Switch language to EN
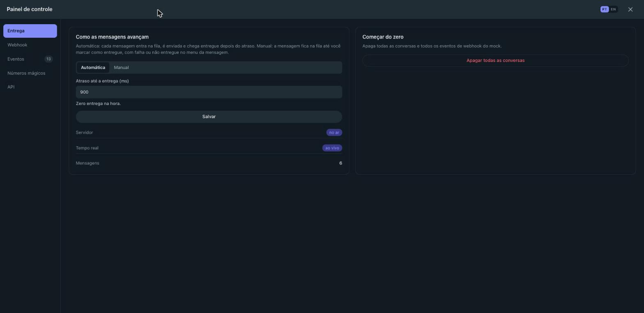 coord(613,9)
